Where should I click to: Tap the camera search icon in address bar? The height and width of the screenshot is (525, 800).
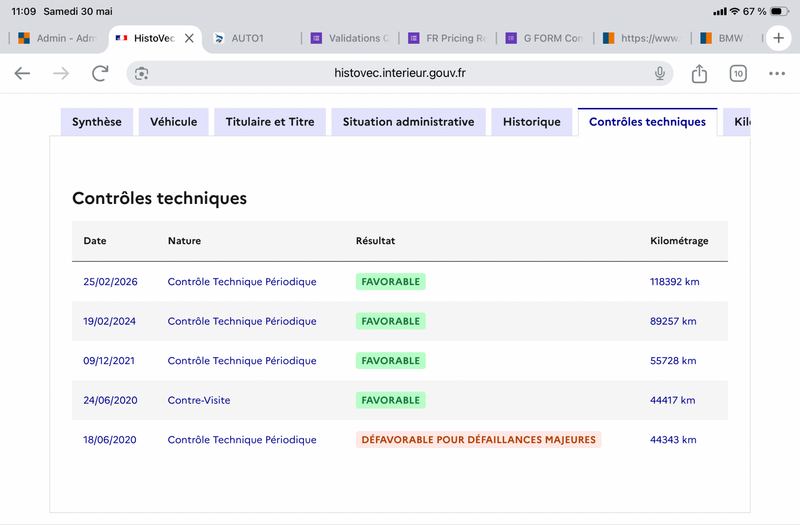pos(141,73)
